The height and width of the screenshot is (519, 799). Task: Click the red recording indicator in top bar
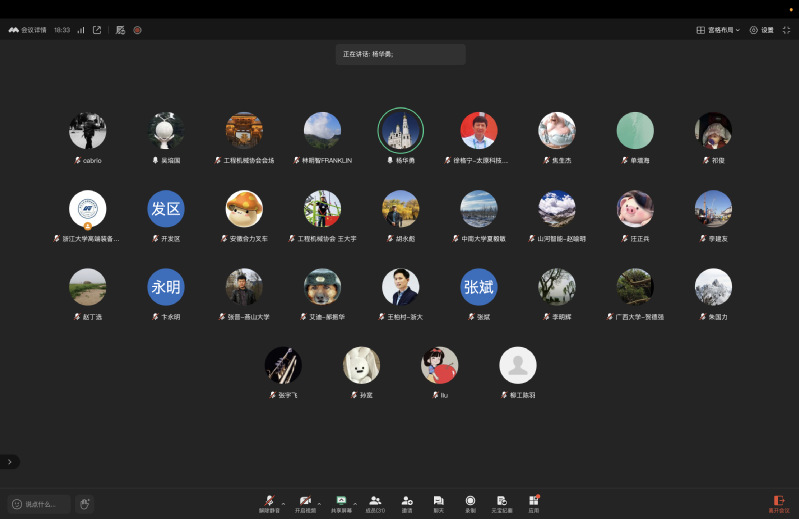pos(137,30)
